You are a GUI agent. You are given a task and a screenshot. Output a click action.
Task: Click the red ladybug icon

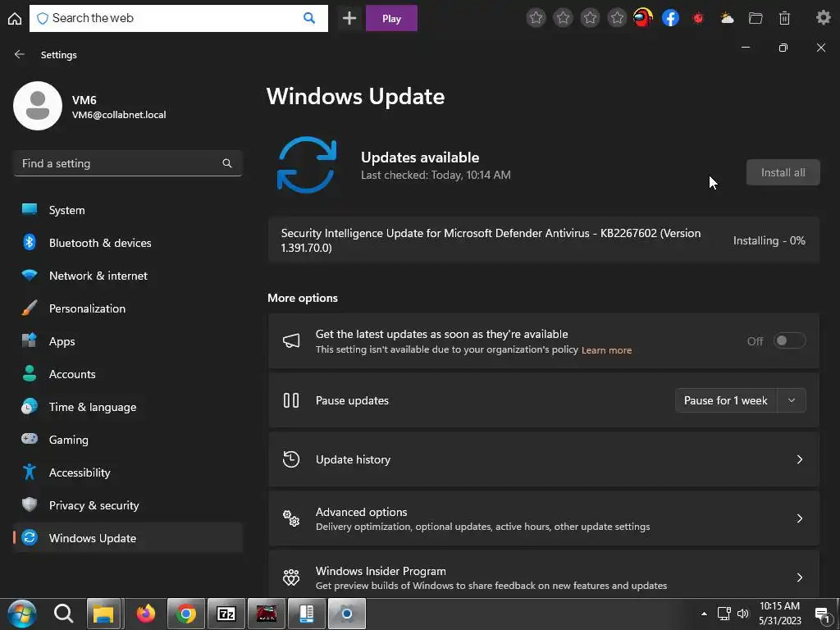point(698,18)
